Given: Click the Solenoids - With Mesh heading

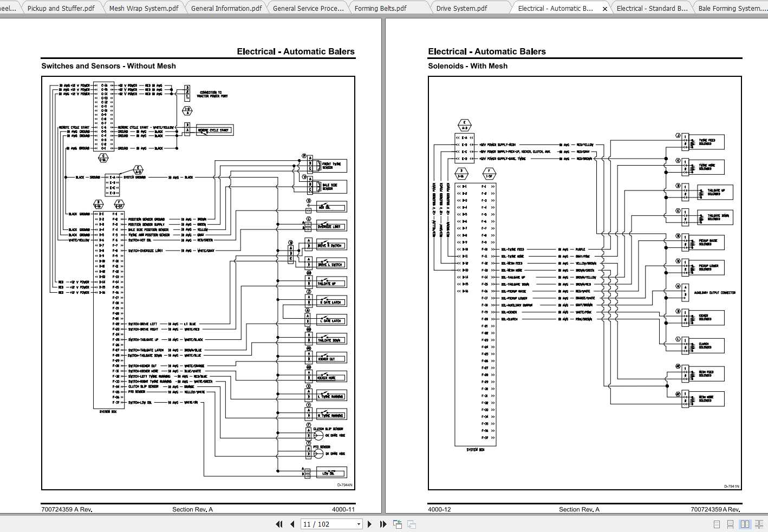Looking at the screenshot, I should (467, 66).
